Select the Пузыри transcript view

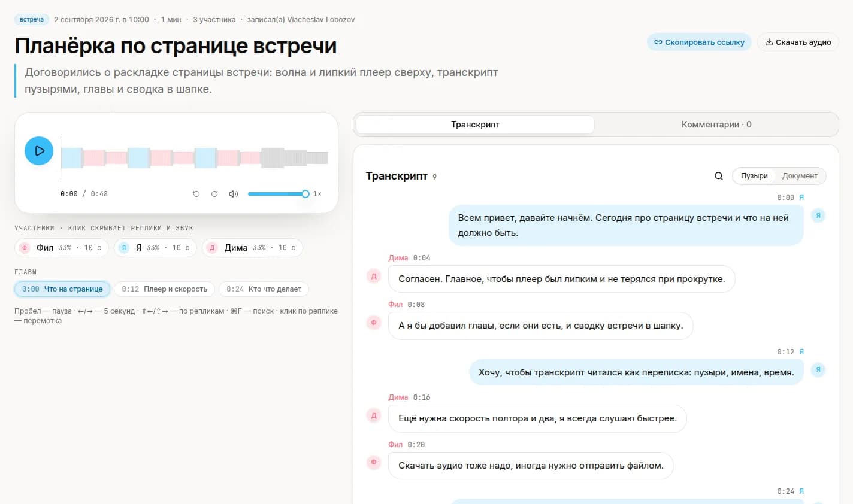[754, 176]
